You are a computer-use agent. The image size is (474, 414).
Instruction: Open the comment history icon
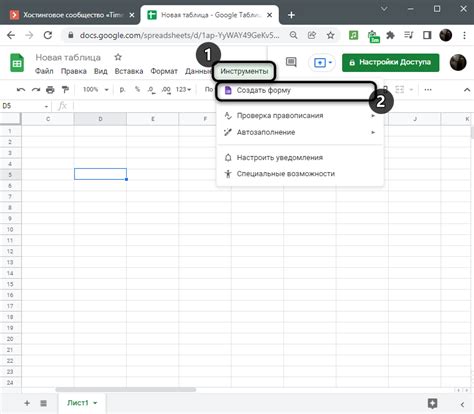(291, 62)
